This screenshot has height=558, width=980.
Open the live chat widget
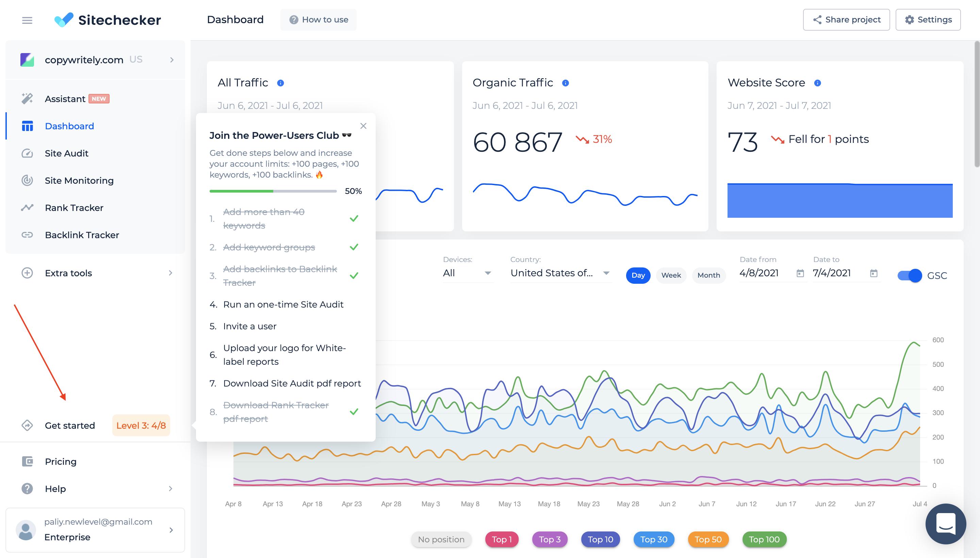click(946, 524)
